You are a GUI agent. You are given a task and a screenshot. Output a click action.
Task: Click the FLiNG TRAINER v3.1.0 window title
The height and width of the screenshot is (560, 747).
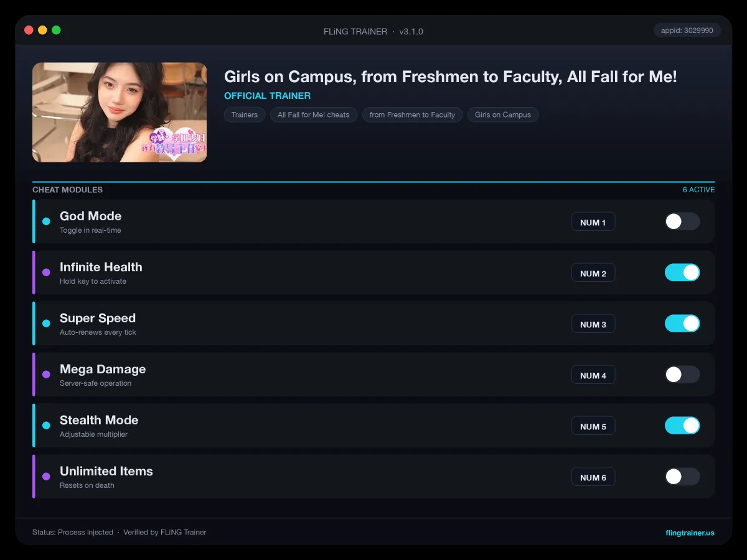point(374,31)
